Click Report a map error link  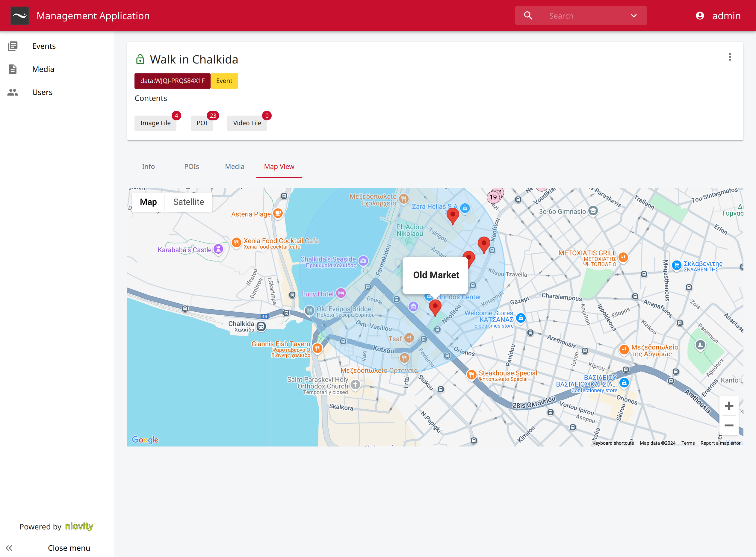pyautogui.click(x=721, y=443)
